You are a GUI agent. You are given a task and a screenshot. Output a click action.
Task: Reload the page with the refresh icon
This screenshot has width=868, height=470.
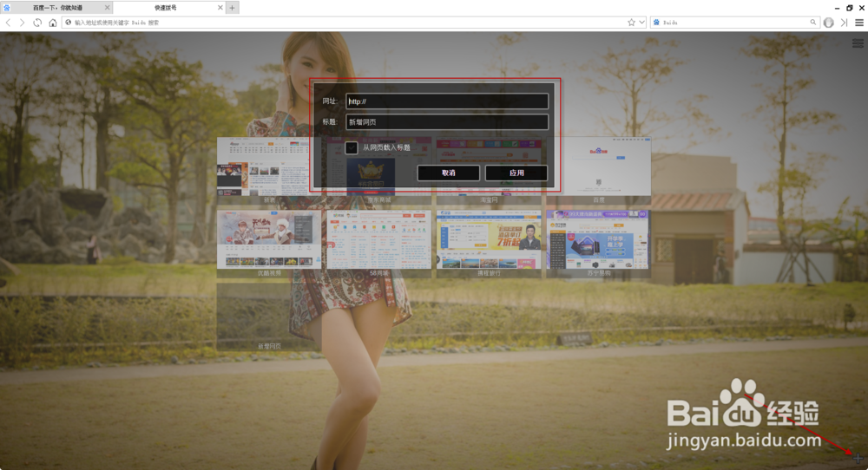coord(37,23)
